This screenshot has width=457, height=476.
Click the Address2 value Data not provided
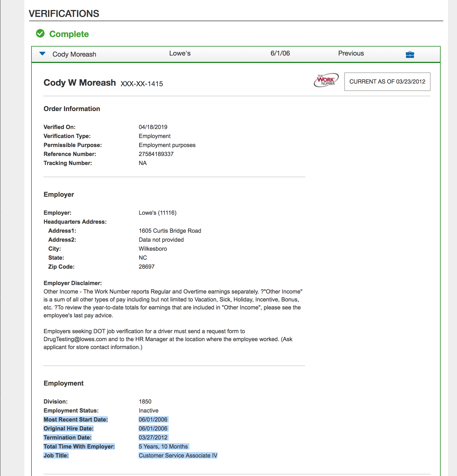[x=161, y=240]
